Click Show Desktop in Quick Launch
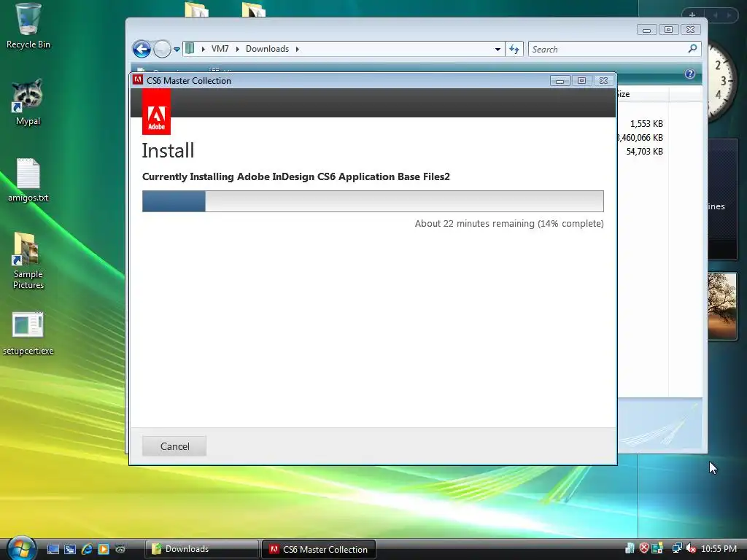 point(53,549)
